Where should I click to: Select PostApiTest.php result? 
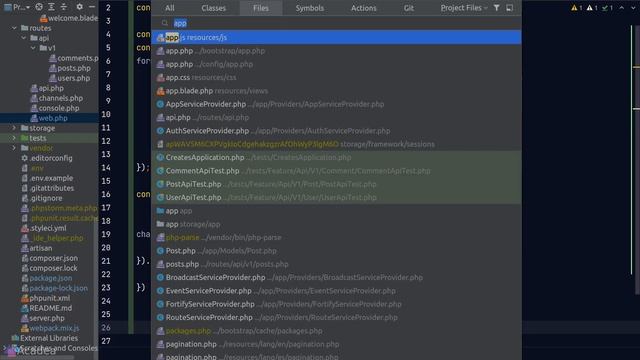pos(336,184)
